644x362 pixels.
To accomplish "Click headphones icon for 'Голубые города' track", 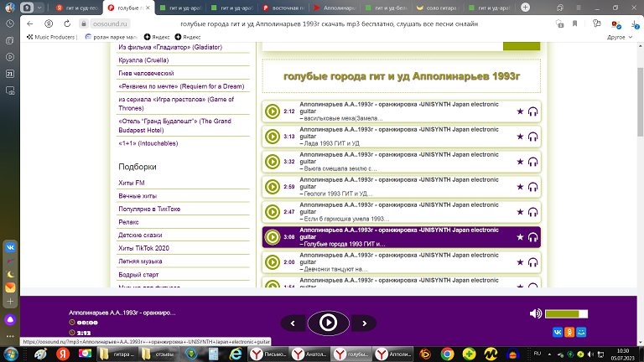I will (532, 237).
